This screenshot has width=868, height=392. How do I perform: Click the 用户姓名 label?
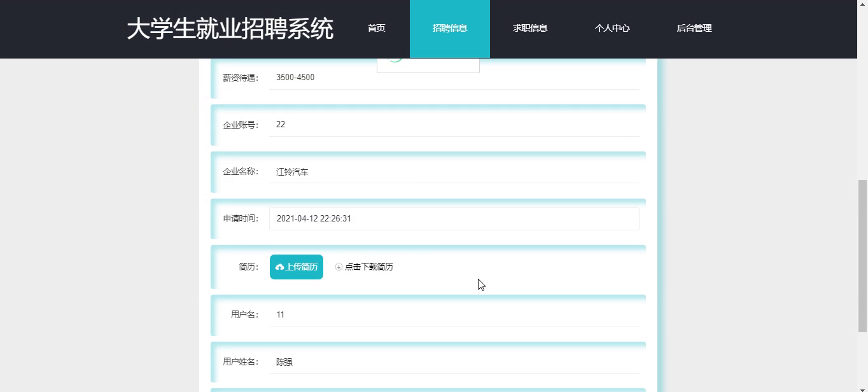click(241, 361)
